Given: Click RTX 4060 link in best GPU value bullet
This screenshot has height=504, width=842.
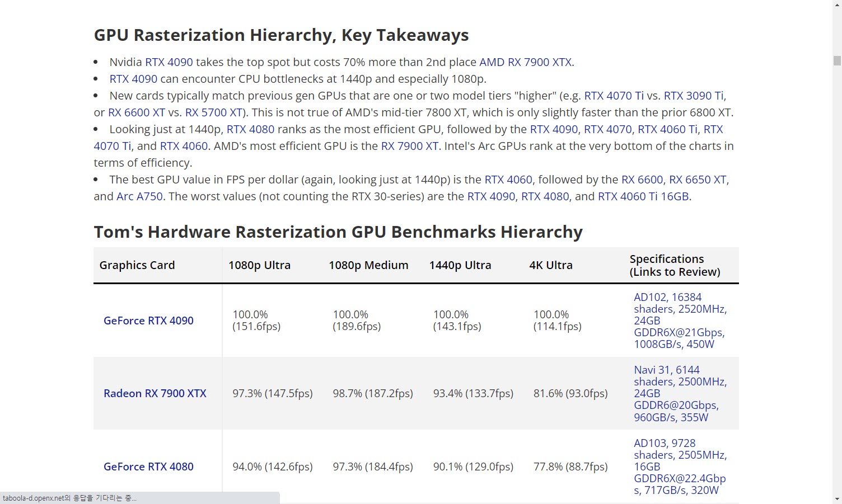Looking at the screenshot, I should (508, 180).
